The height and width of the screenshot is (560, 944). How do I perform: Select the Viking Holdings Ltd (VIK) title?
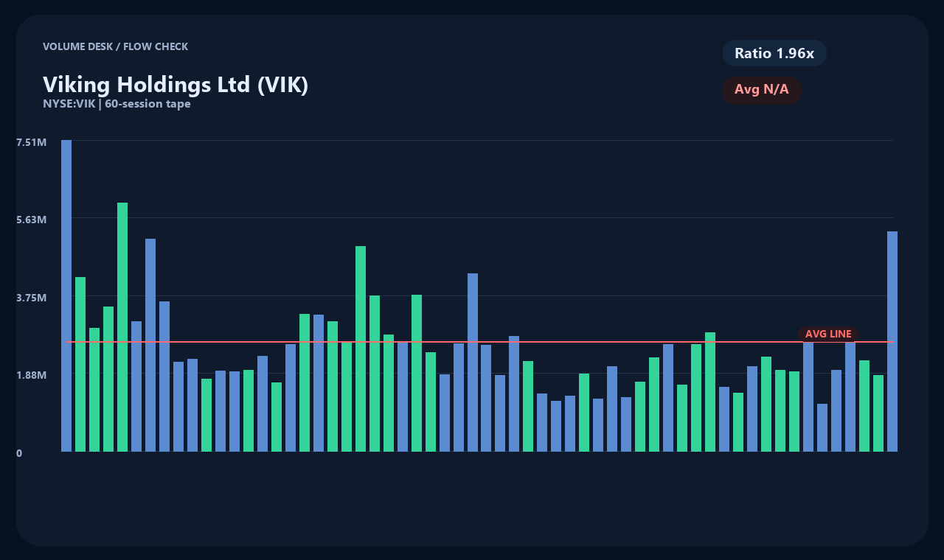point(176,85)
